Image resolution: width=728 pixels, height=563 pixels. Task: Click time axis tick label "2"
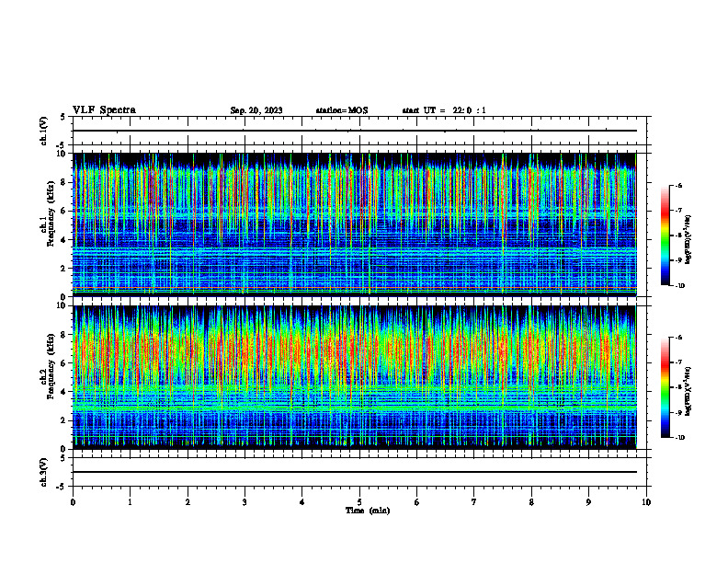[188, 502]
